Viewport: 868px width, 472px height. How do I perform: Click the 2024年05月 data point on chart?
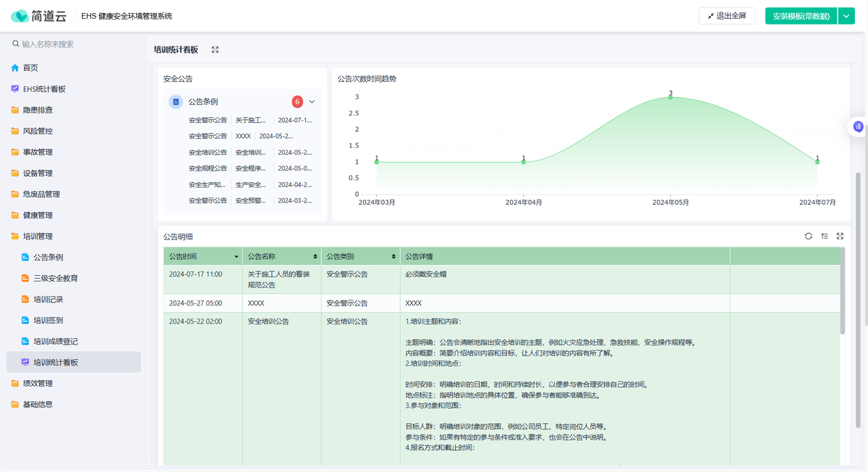coord(671,97)
